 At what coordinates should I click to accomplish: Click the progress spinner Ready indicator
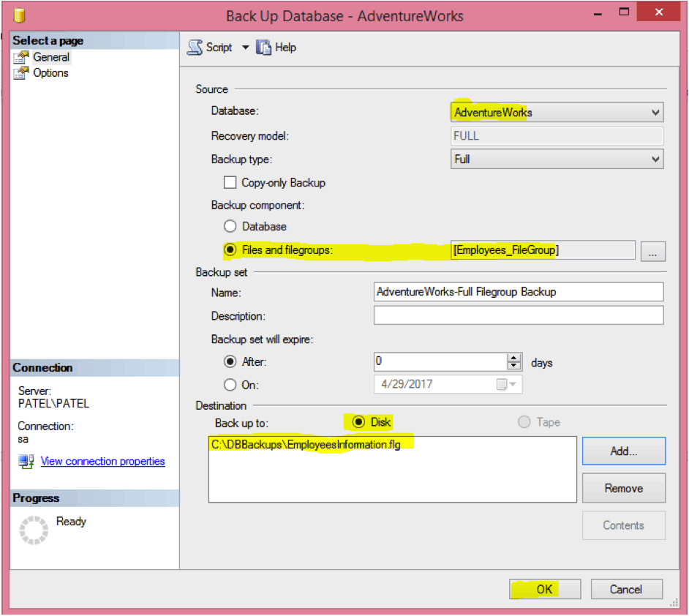pos(34,530)
